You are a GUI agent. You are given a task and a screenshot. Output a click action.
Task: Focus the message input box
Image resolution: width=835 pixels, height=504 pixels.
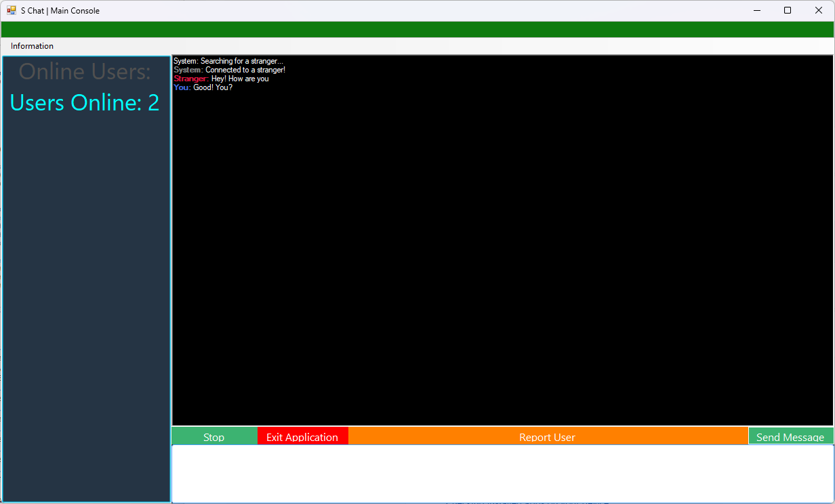click(503, 474)
